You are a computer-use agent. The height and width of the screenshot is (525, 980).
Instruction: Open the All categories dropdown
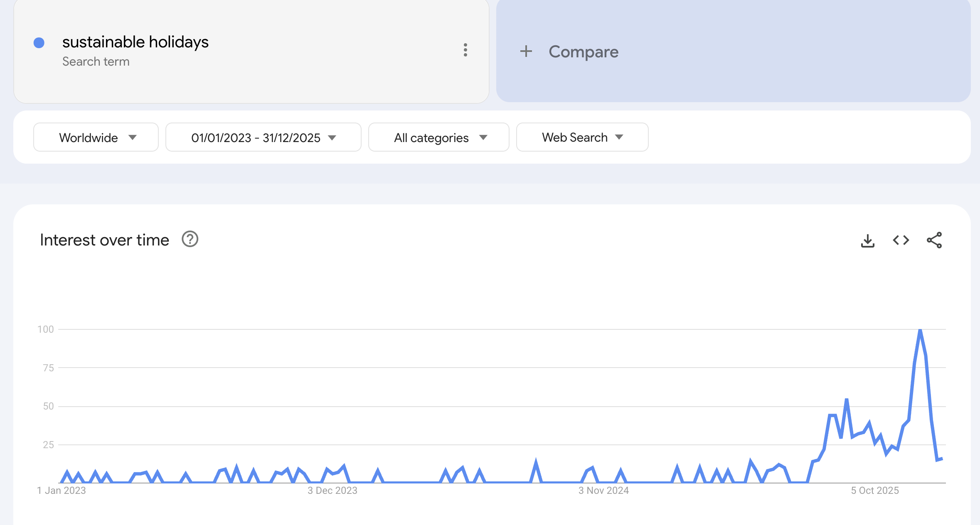click(x=438, y=137)
